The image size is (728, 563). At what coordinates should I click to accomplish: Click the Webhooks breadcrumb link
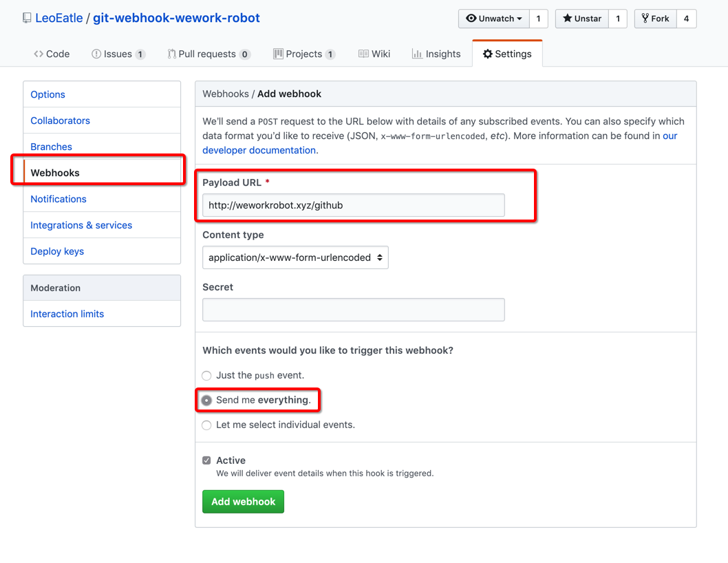click(226, 94)
